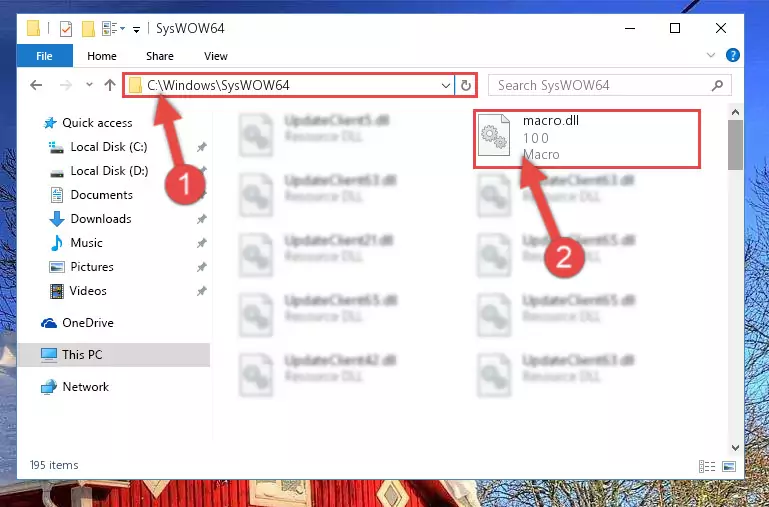The image size is (769, 507).
Task: Click the Search SysWOW64 field
Action: coord(610,85)
